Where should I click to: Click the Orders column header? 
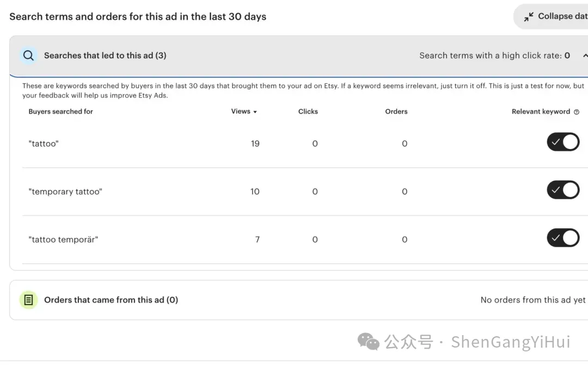[x=396, y=112]
